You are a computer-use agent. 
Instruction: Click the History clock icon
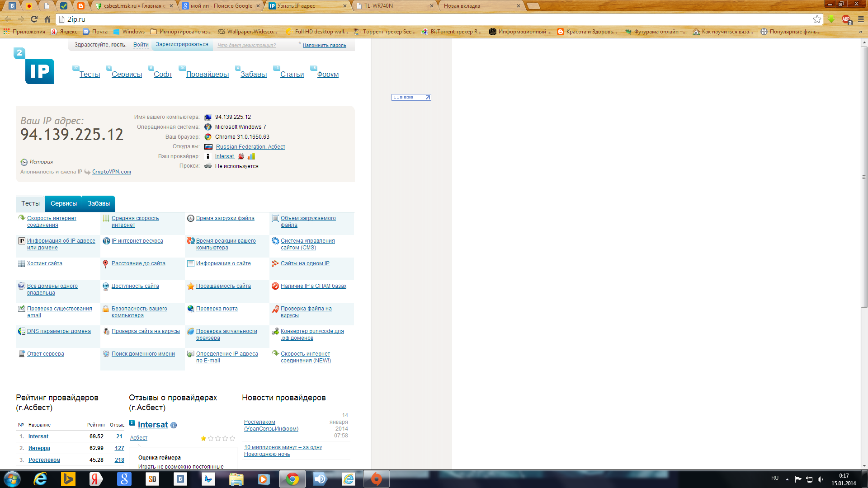click(x=24, y=162)
